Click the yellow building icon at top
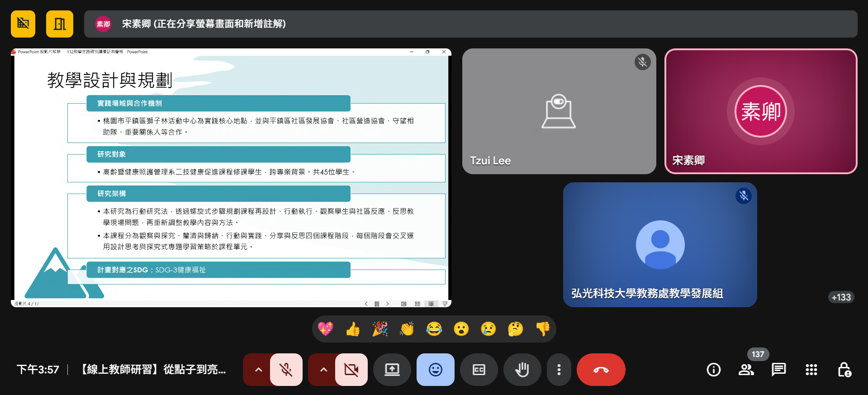 point(59,24)
